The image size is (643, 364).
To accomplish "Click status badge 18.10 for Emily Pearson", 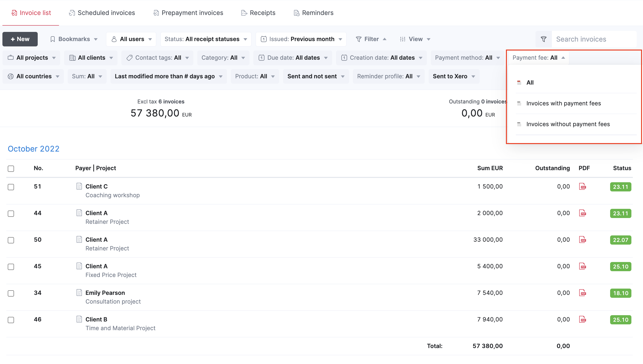I will click(621, 293).
